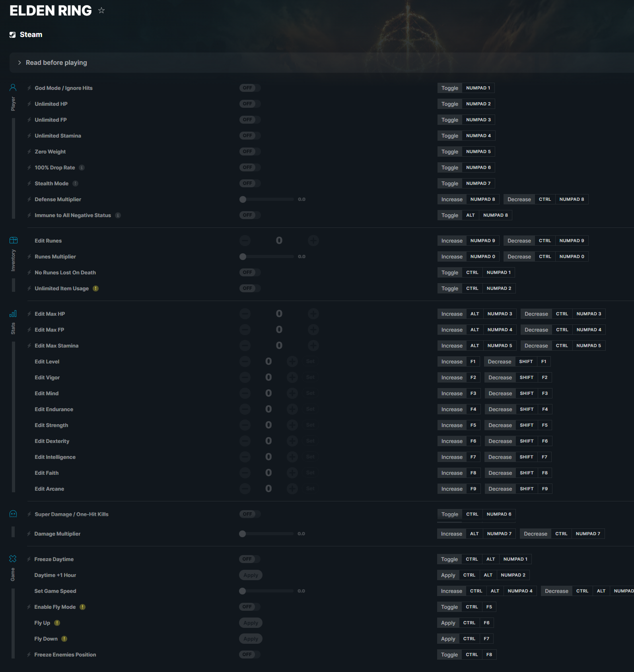Enable Unlimited FP switch

coord(250,120)
